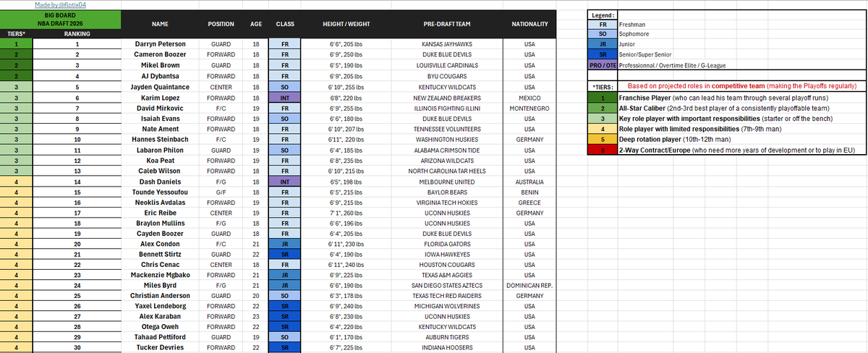
Task: Select the 'Neoklis Avdalas' name cell
Action: click(161, 203)
